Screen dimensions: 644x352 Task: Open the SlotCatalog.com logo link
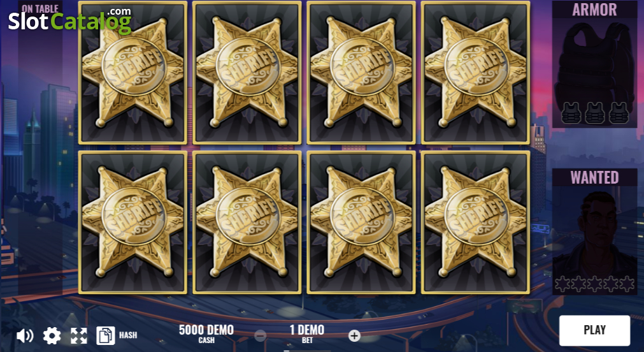pos(70,20)
